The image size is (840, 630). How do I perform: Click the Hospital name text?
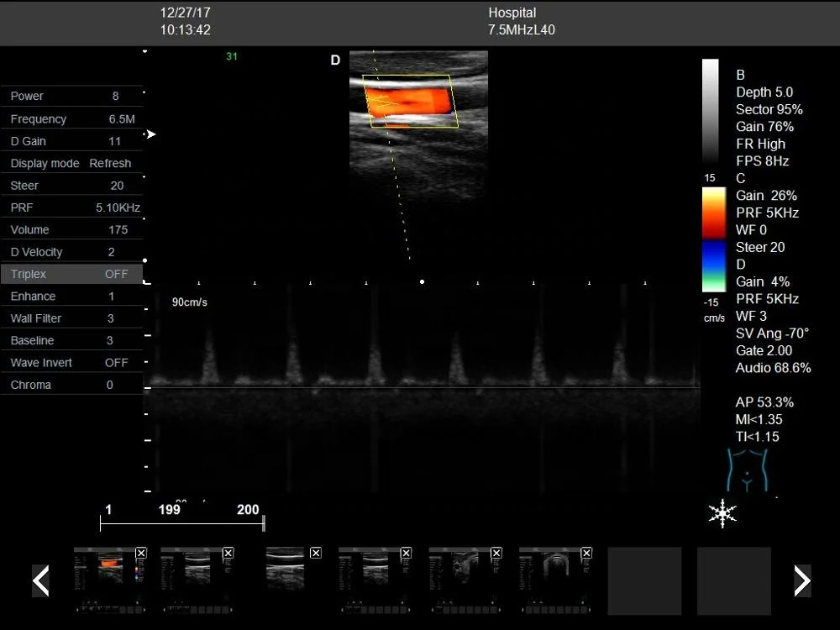pos(512,13)
